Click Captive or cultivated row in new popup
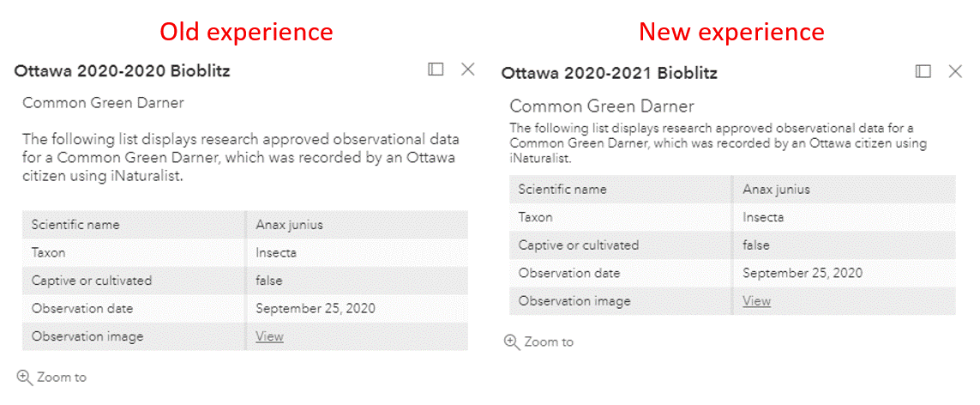The image size is (980, 405). pos(579,245)
